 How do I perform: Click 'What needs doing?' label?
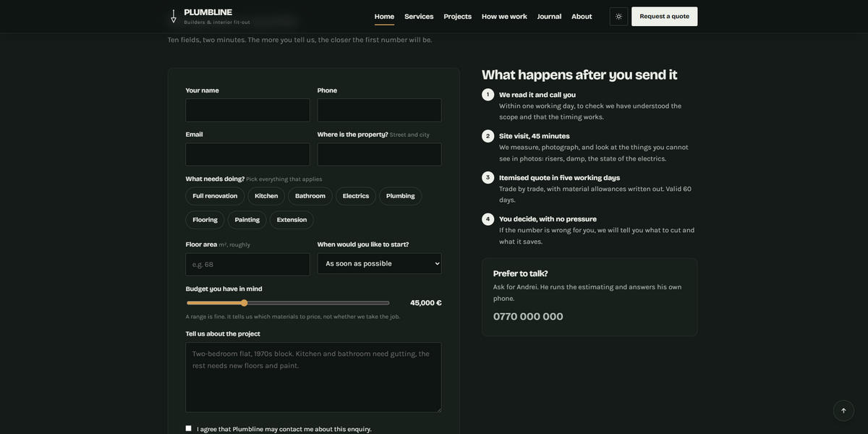[215, 179]
